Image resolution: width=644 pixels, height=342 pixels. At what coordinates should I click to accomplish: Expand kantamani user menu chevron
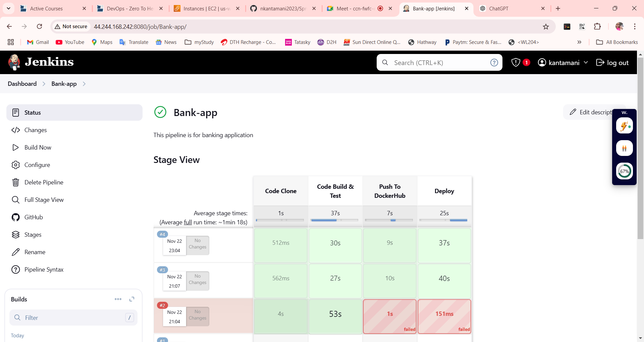pyautogui.click(x=586, y=62)
